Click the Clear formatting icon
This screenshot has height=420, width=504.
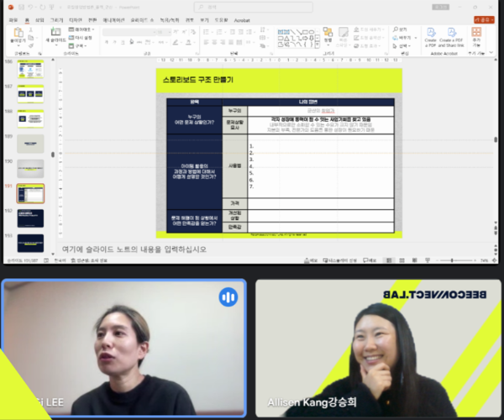[193, 32]
